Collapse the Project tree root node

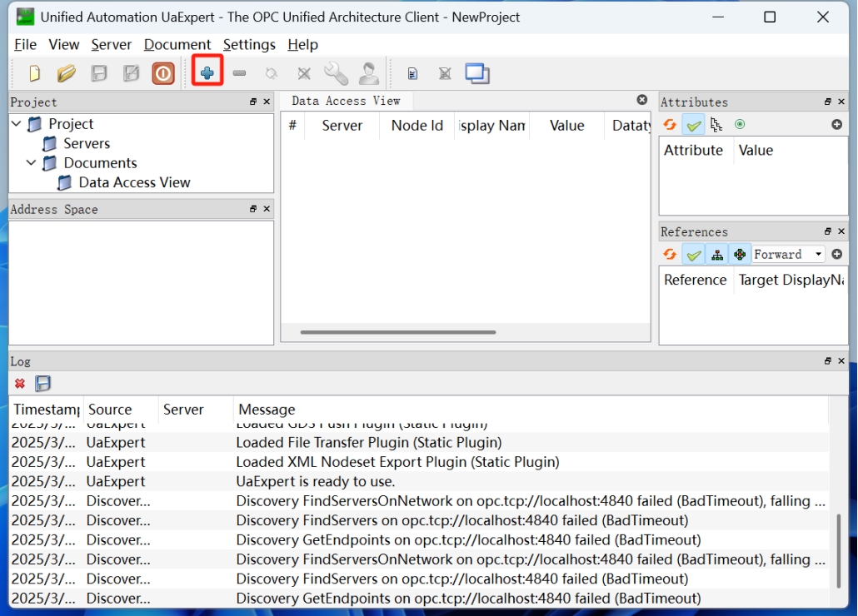point(17,124)
